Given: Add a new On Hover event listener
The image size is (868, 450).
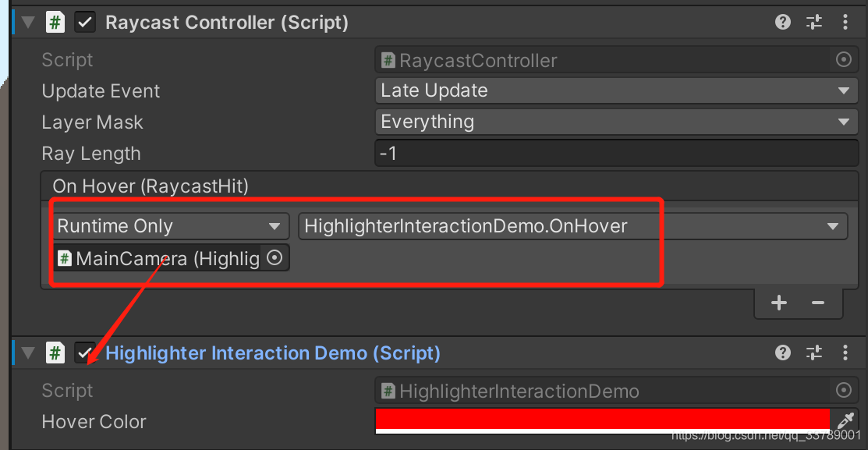Looking at the screenshot, I should coord(778,303).
